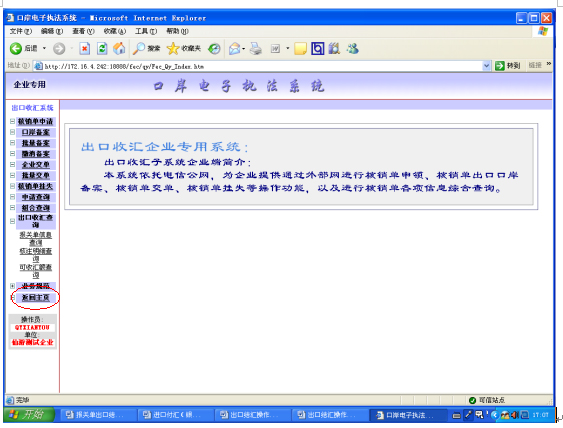Click the circled 返回主页 link
Viewport: 563px width, 428px height.
36,297
